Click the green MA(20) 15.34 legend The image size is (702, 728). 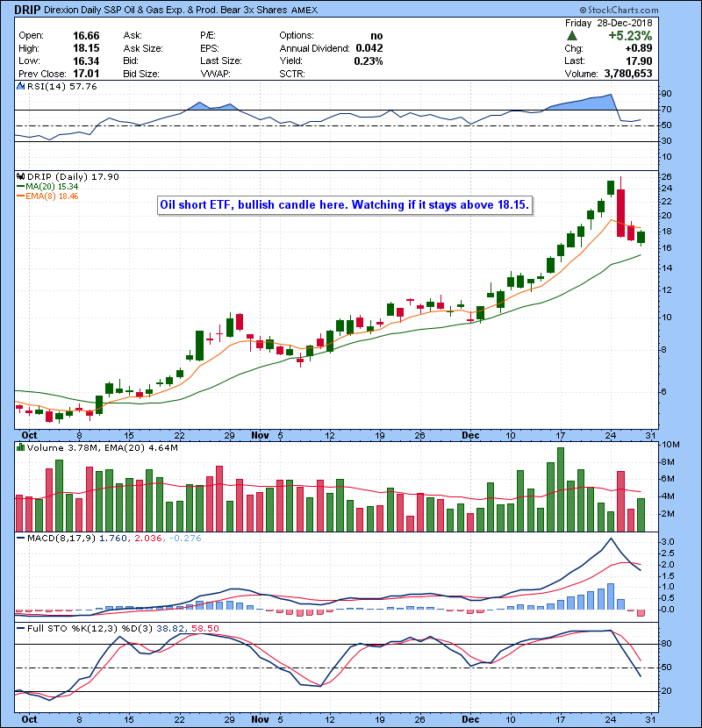click(47, 187)
